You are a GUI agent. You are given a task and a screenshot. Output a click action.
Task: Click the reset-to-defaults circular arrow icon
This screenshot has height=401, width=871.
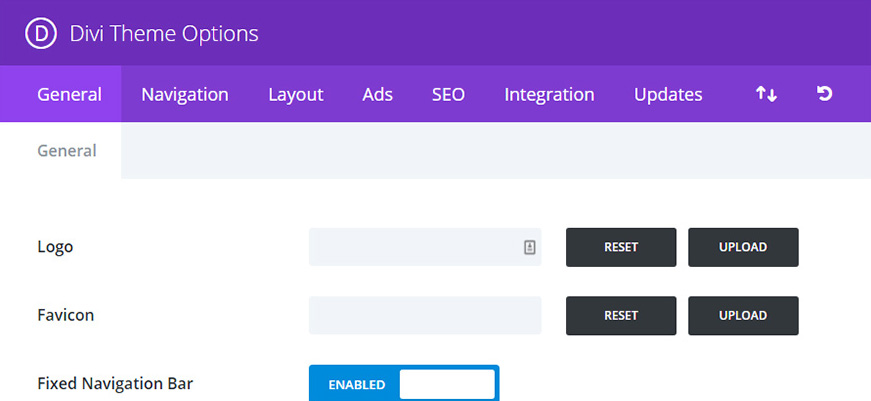(x=825, y=94)
